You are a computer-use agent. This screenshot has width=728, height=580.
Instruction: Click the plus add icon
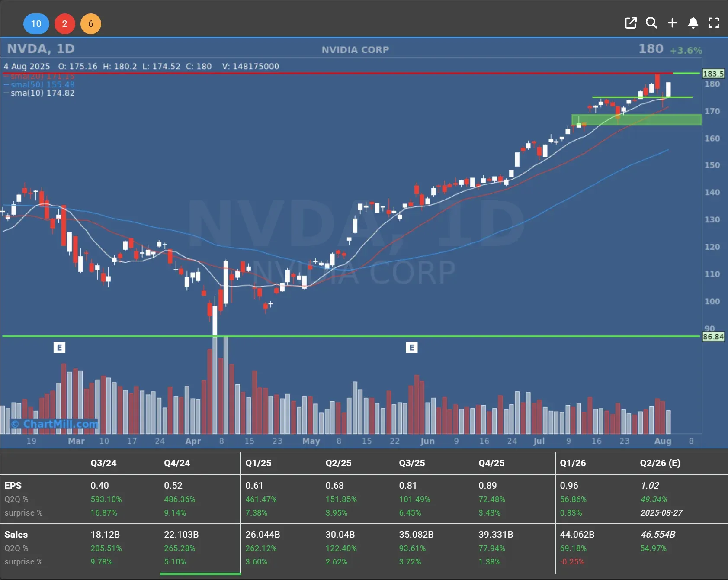(x=672, y=23)
